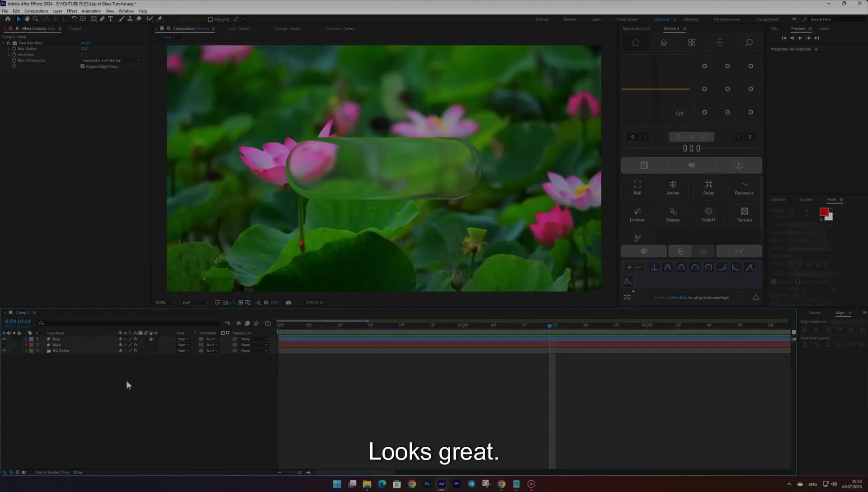
Task: Toggle visibility of BG Video layer
Action: click(x=4, y=351)
